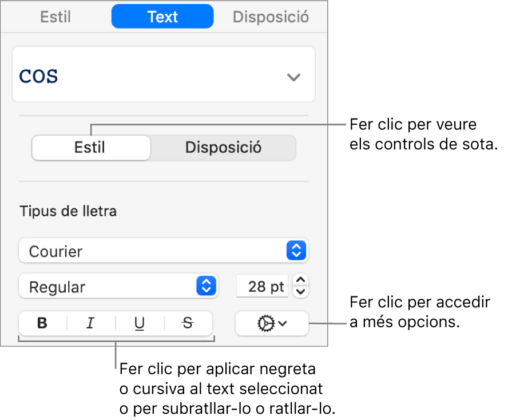Click the blue arrows on Regular popup
Viewport: 508px width, 420px height.
[207, 286]
